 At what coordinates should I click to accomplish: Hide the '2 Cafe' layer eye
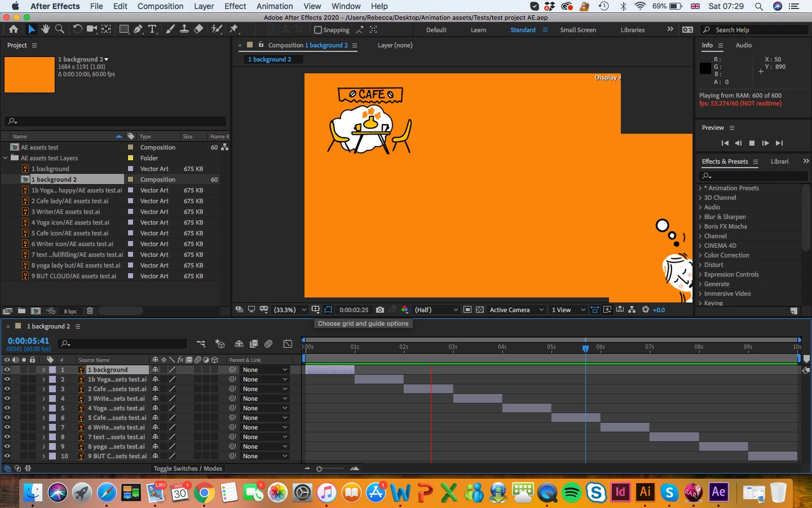pos(7,389)
